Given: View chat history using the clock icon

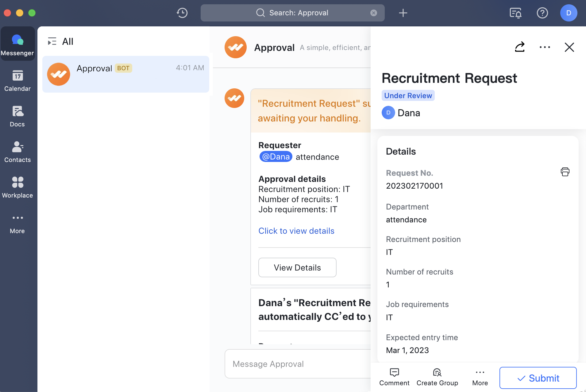Looking at the screenshot, I should tap(182, 13).
